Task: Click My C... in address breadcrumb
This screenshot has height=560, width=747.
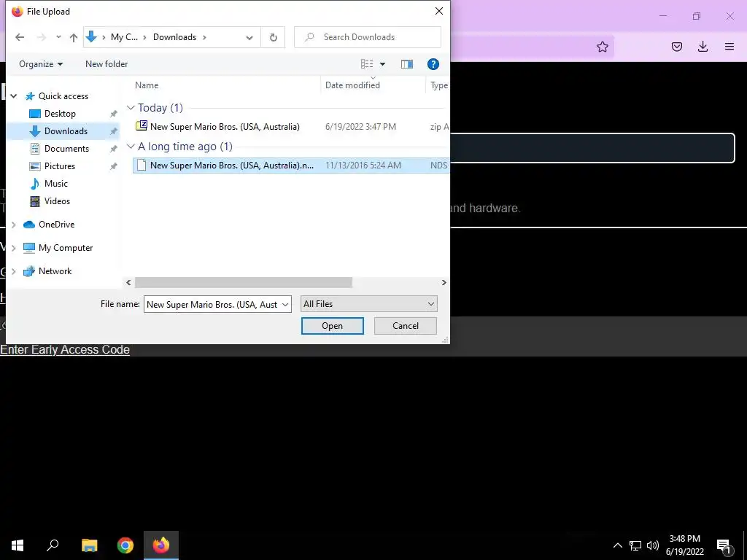Action: coord(124,37)
